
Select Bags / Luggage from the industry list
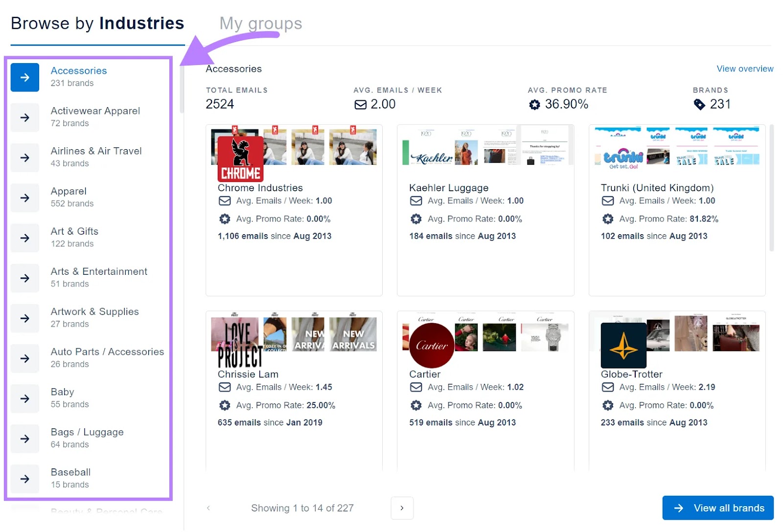pyautogui.click(x=87, y=432)
